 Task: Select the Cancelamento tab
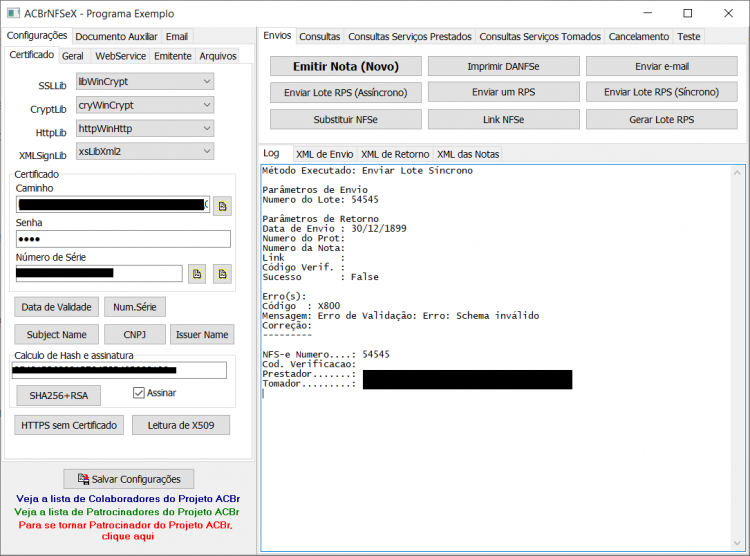click(639, 36)
